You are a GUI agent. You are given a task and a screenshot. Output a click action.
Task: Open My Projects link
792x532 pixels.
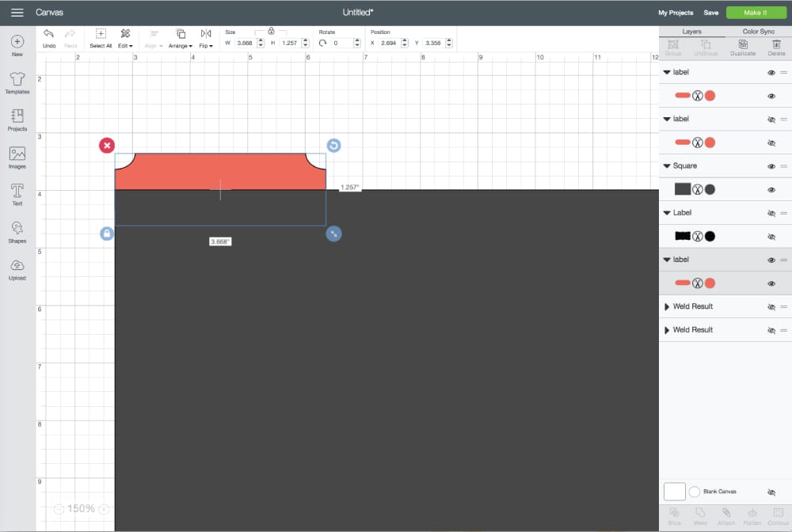click(676, 13)
